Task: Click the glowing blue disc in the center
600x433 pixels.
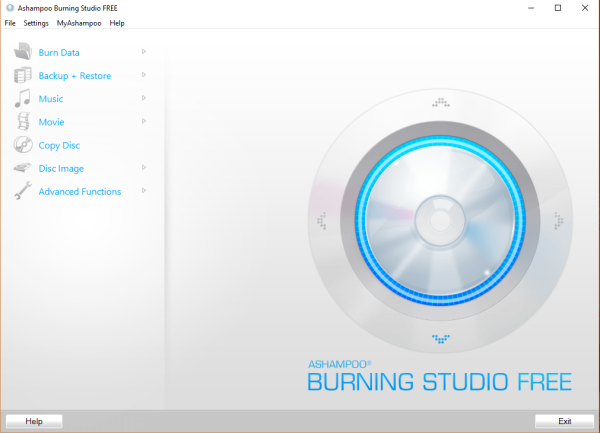Action: (x=440, y=221)
